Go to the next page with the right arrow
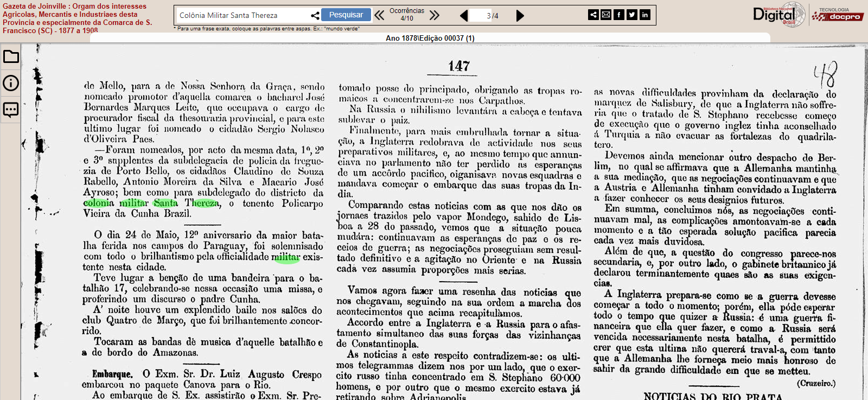Screen dimensions: 868x400 tap(520, 16)
